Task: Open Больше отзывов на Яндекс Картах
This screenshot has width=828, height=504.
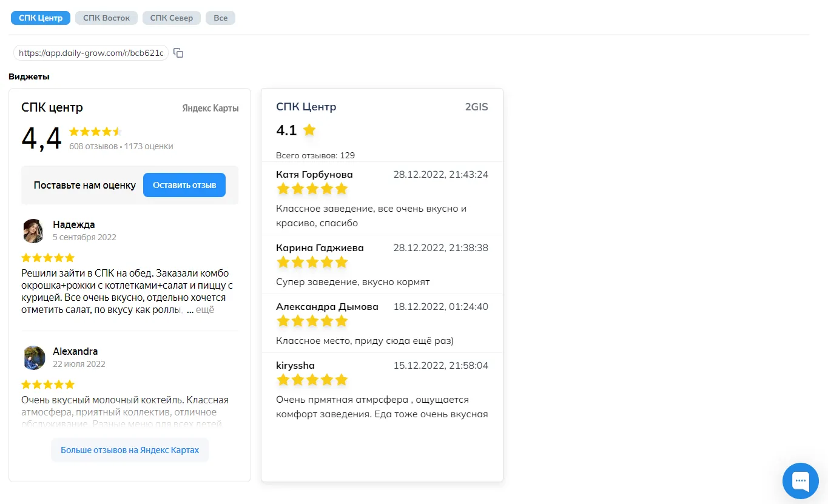Action: (130, 450)
